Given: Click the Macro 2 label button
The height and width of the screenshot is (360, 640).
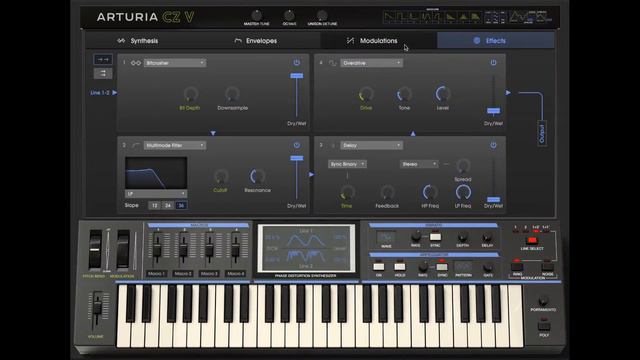Looking at the screenshot, I should coord(183,273).
